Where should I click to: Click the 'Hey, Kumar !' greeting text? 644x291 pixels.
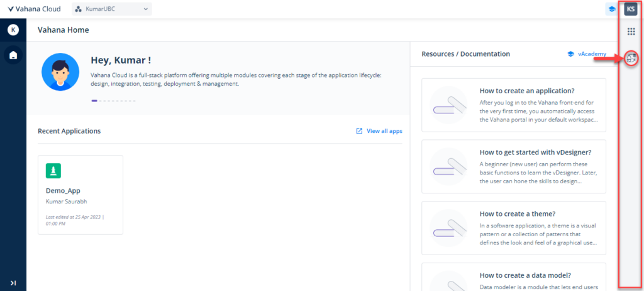click(x=121, y=60)
